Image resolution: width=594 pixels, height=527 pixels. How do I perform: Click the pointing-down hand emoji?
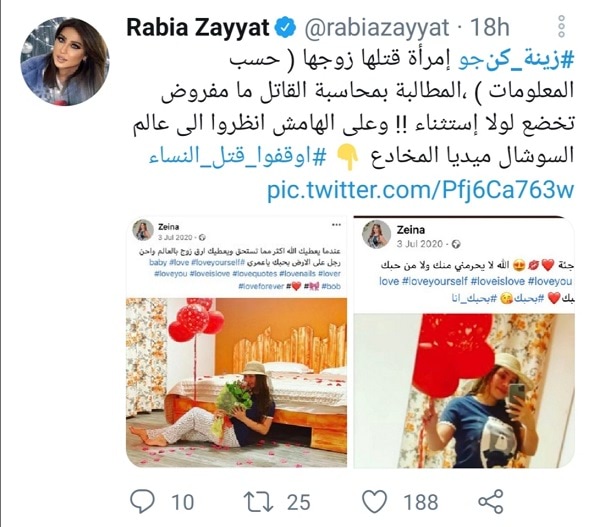click(x=349, y=156)
